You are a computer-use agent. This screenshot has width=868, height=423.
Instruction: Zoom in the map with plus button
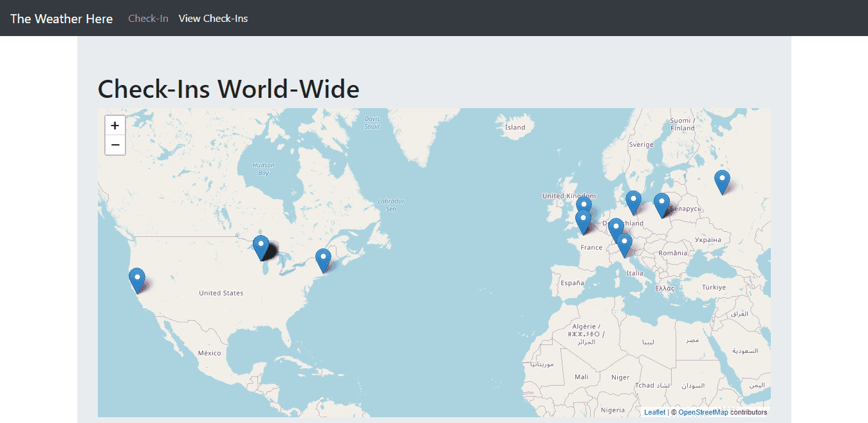115,126
